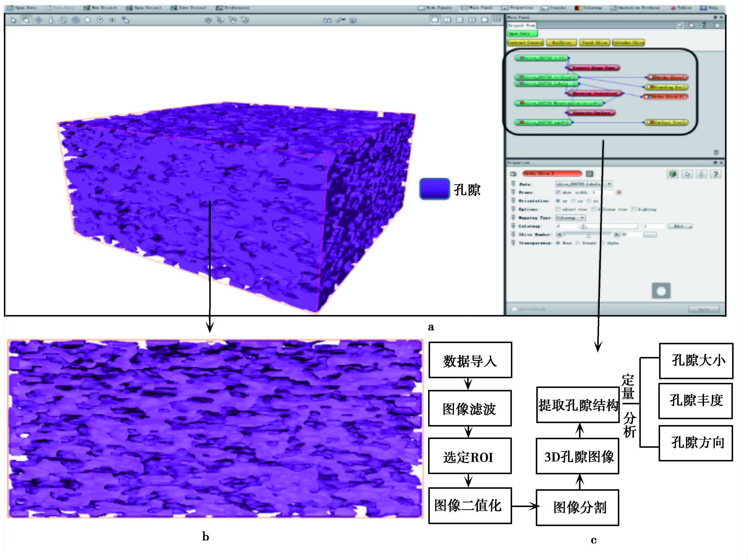Click the two-viewer side-by-side layout icon
This screenshot has width=748, height=560.
447,20
